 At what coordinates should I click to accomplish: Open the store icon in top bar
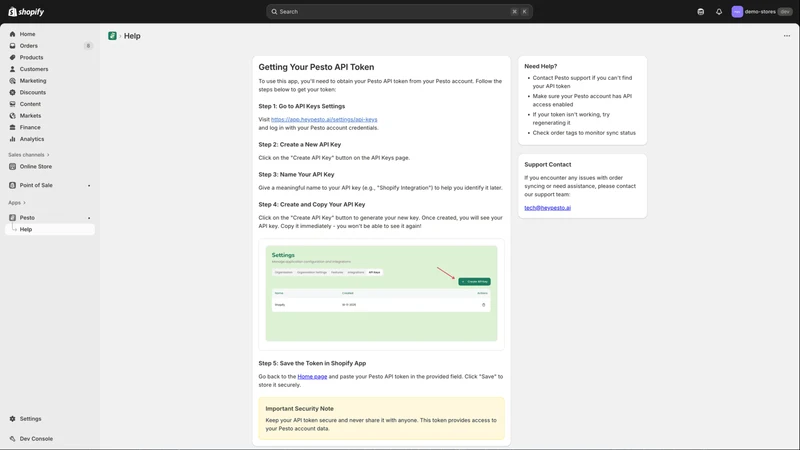pyautogui.click(x=701, y=12)
